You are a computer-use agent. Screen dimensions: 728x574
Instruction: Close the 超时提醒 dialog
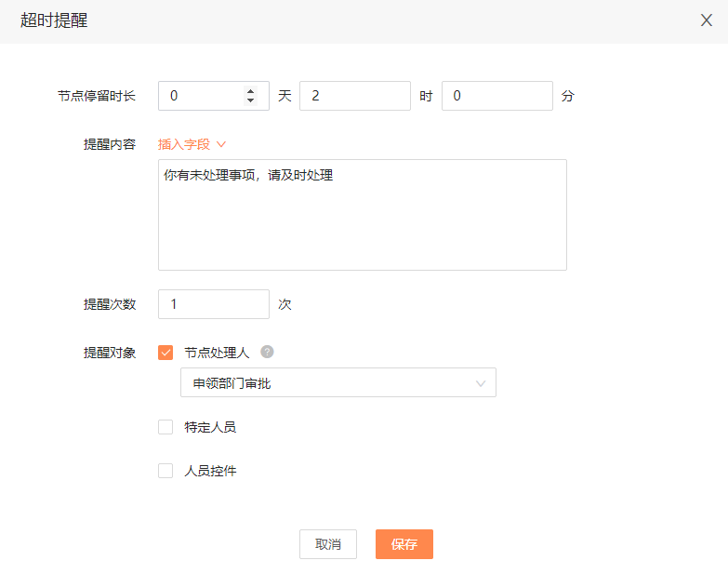[707, 20]
